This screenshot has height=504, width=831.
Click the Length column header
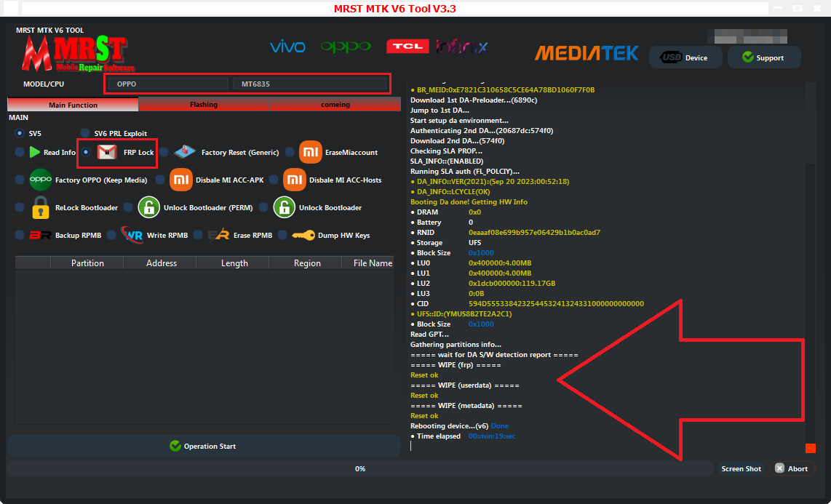point(234,263)
